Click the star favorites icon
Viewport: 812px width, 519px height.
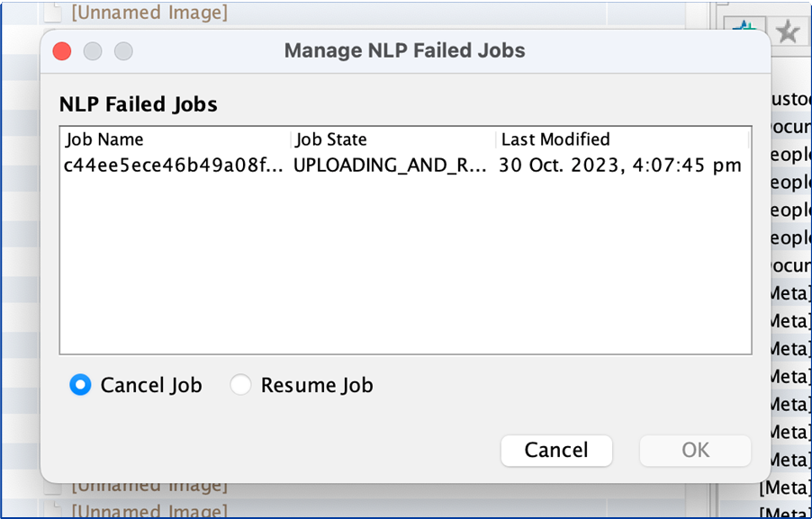click(x=788, y=33)
